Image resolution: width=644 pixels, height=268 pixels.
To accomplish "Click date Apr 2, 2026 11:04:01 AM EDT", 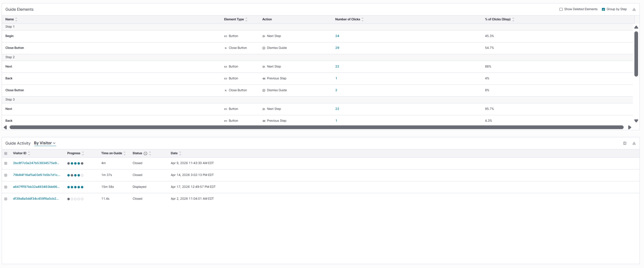I will pos(192,199).
